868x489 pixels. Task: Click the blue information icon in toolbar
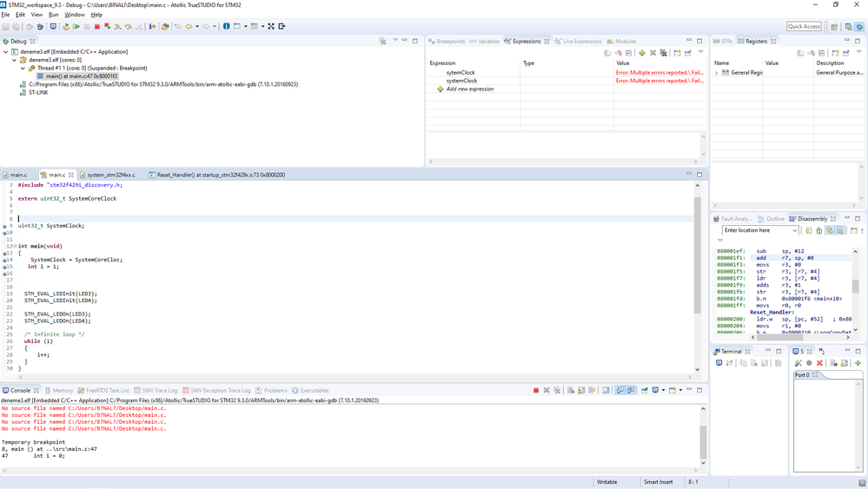pos(227,26)
